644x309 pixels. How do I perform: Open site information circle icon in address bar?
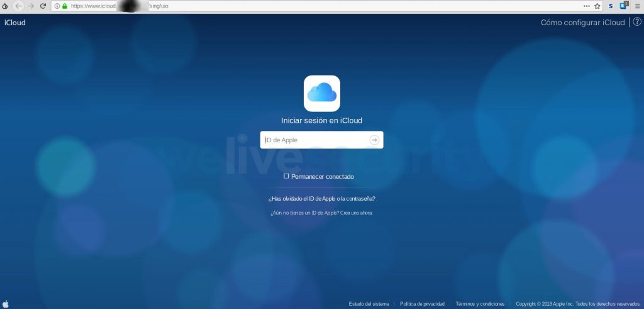tap(57, 6)
